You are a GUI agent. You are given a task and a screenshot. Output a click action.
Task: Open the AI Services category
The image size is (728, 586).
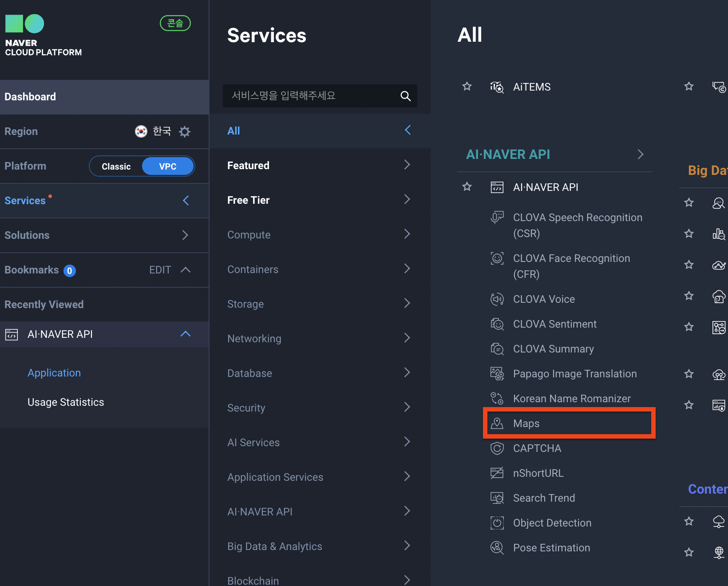pos(320,443)
